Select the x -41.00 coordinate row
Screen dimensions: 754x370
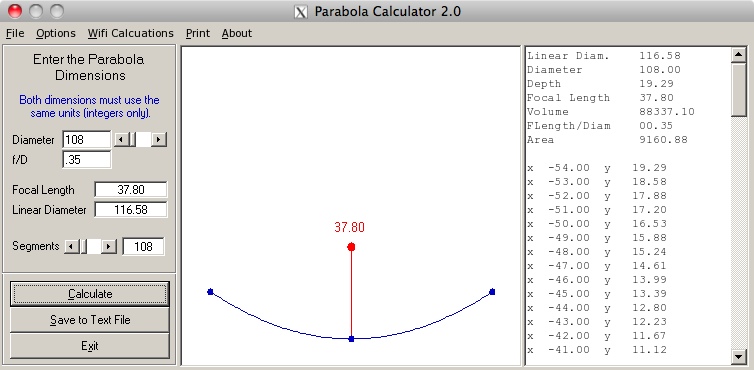(x=597, y=349)
